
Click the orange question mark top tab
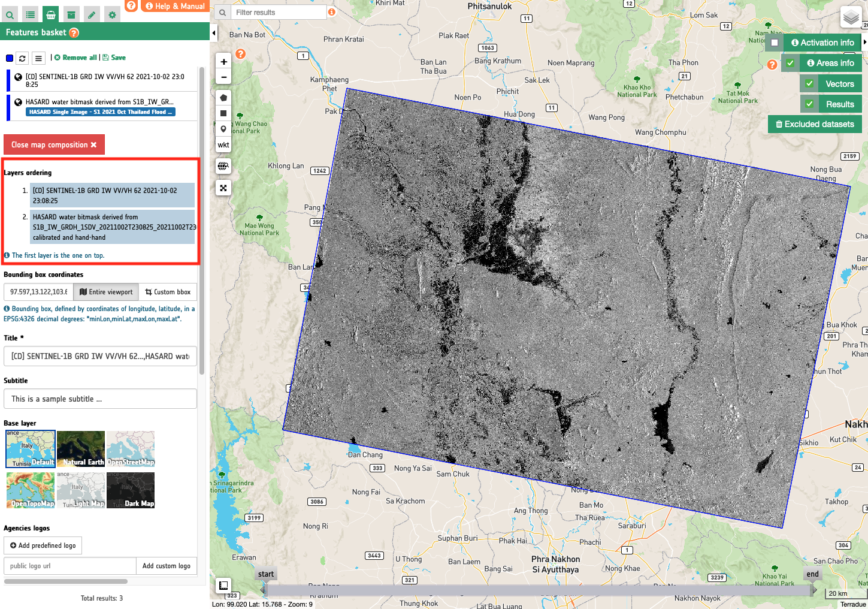pyautogui.click(x=131, y=5)
